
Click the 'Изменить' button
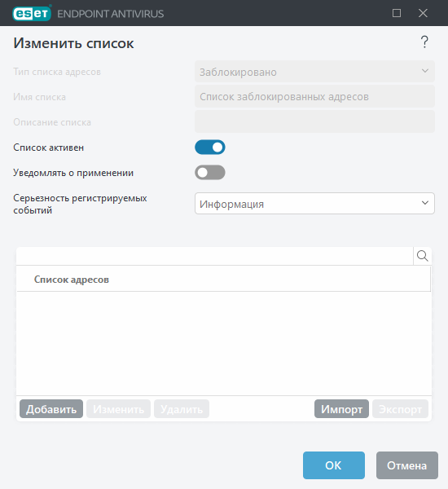point(118,409)
